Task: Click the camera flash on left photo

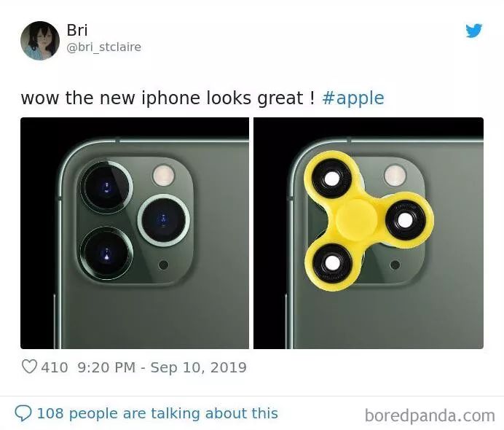Action: (164, 176)
